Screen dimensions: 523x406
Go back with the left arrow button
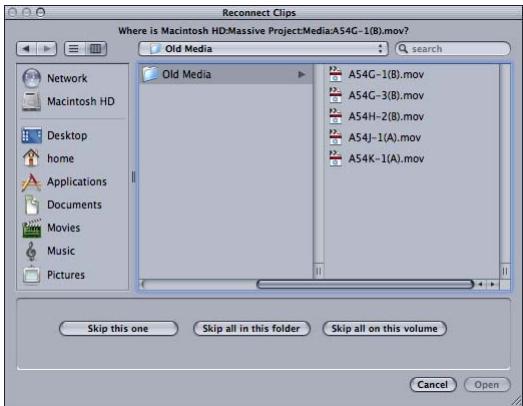(x=26, y=49)
